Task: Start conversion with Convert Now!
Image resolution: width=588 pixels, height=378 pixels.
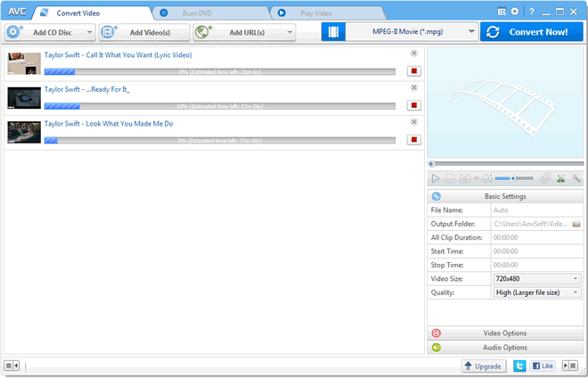Action: click(x=532, y=32)
